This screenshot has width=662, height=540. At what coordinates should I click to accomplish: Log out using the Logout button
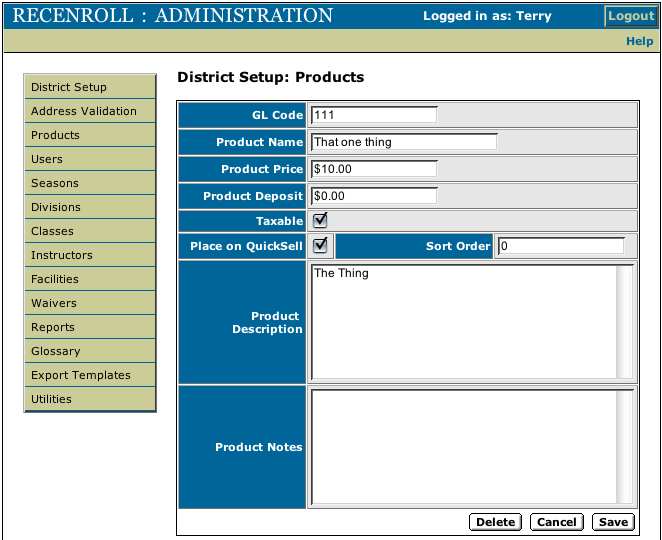(631, 16)
